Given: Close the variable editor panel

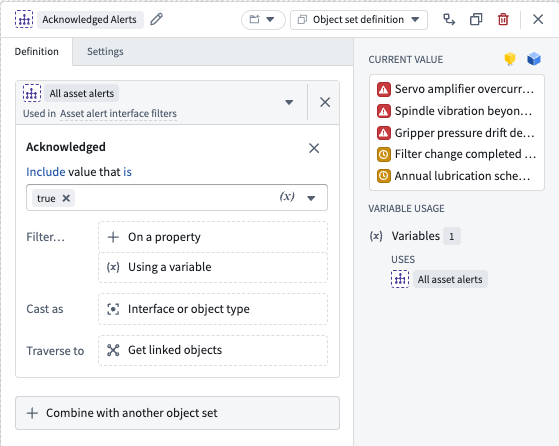Looking at the screenshot, I should pyautogui.click(x=538, y=19).
